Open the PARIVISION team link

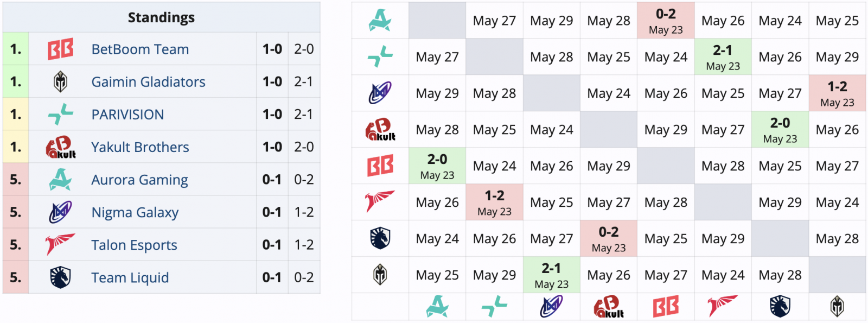[127, 115]
